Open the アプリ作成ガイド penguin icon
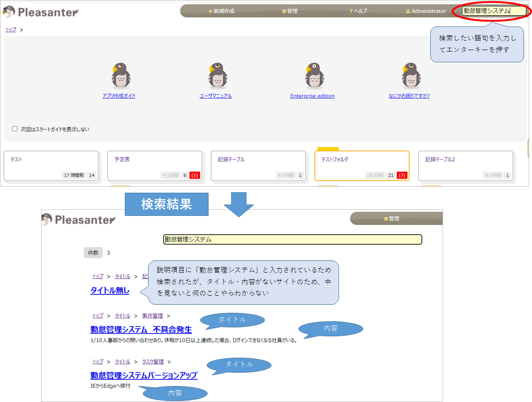This screenshot has width=532, height=402. (x=121, y=74)
